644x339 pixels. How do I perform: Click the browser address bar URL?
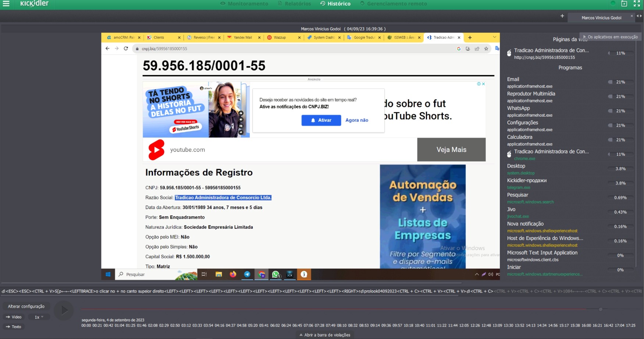point(164,49)
